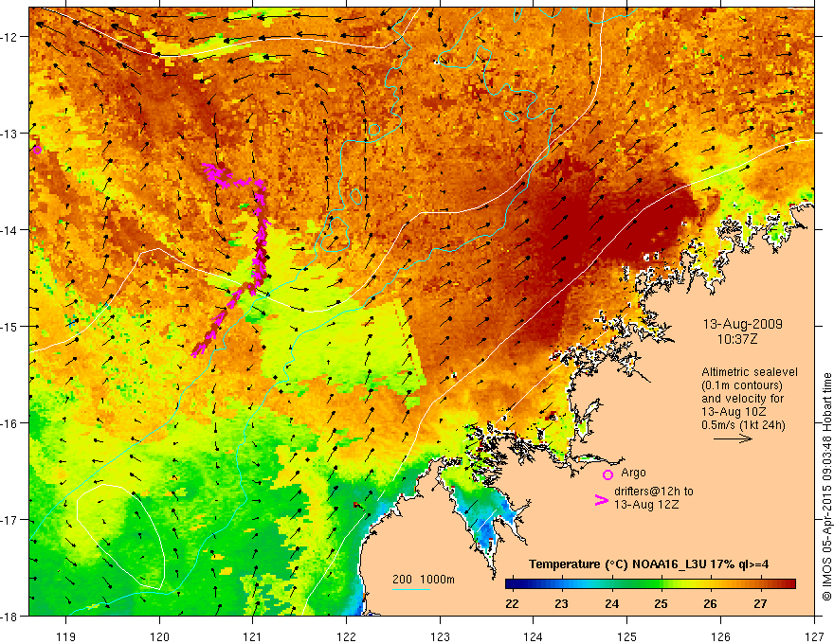Click the Argo float marker near 13°S west edge
Screen dimensions: 834x644
coord(37,150)
